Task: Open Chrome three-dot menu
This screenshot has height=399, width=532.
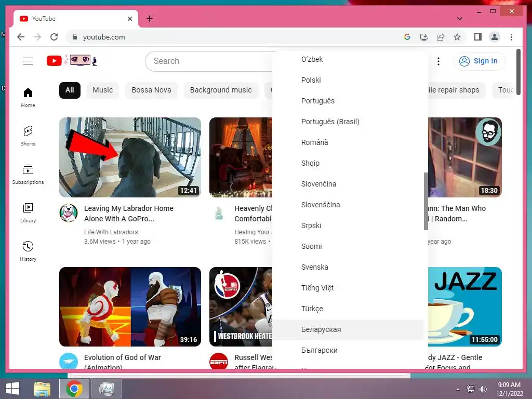Action: tap(511, 37)
